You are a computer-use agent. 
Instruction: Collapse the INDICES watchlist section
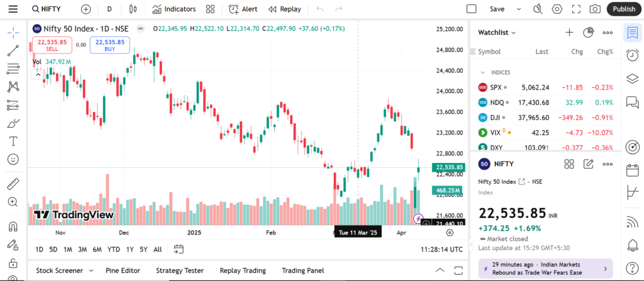pyautogui.click(x=483, y=72)
